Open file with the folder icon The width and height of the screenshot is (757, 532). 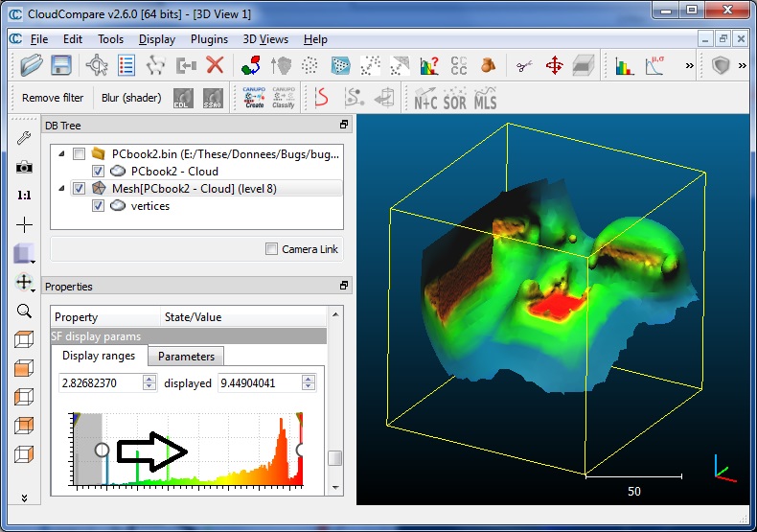pos(32,64)
